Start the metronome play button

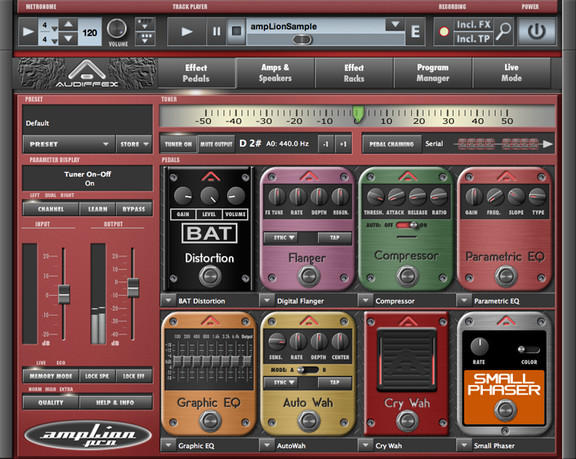(x=28, y=32)
